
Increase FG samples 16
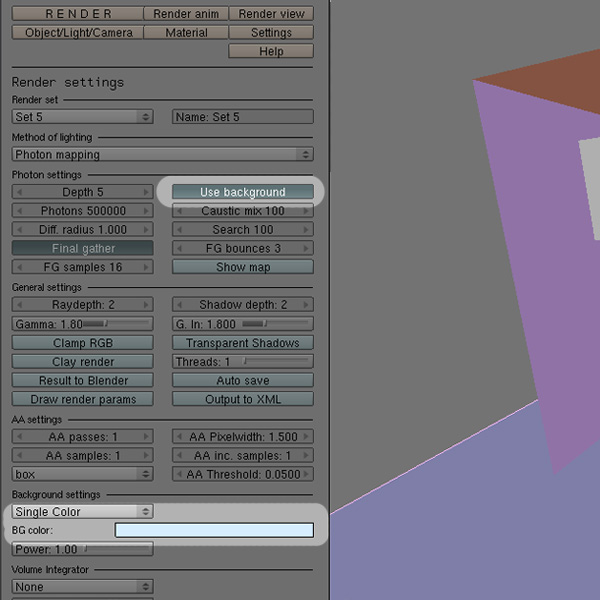(146, 267)
